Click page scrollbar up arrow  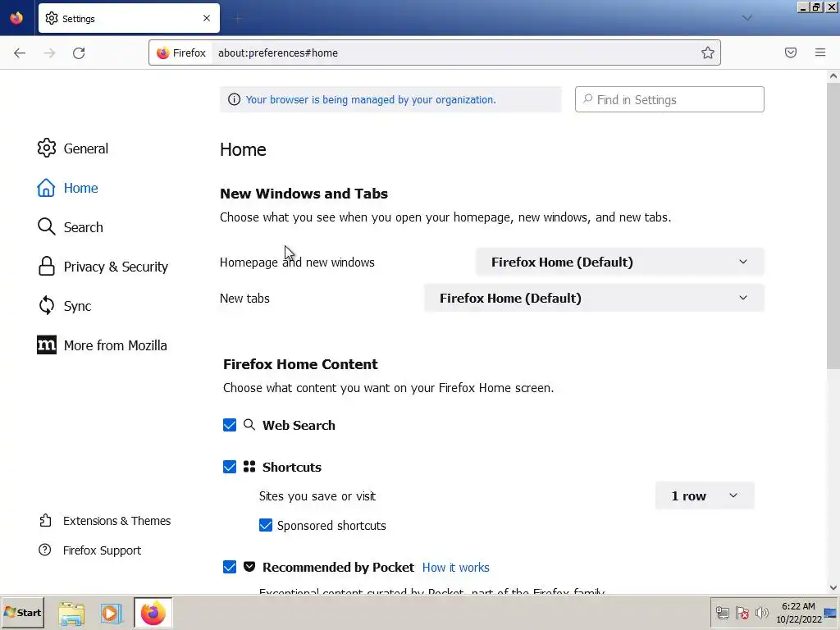(x=833, y=76)
